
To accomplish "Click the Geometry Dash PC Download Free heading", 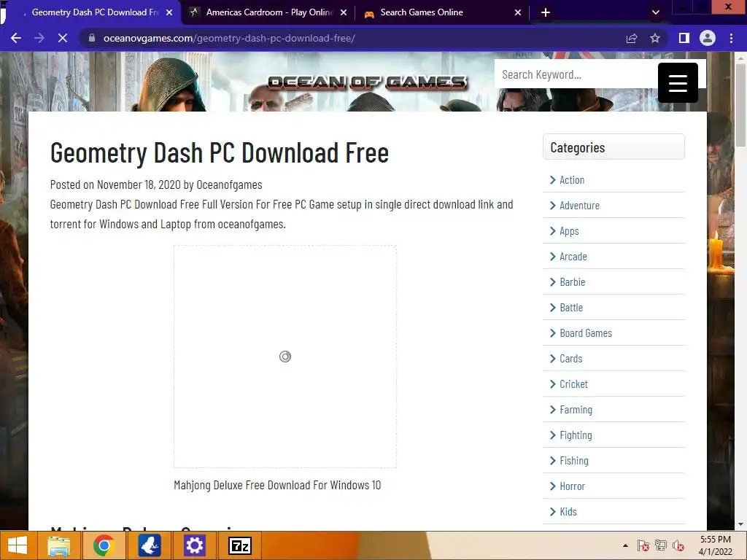I will point(220,153).
